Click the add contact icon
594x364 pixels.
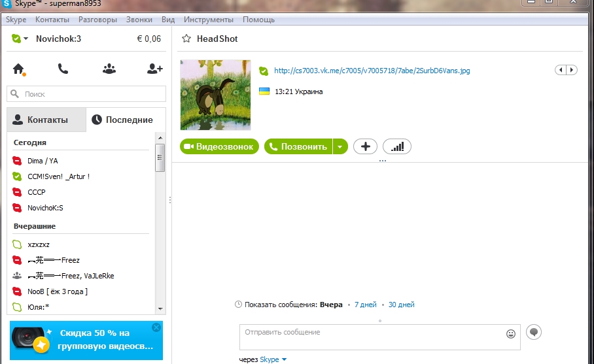[x=154, y=69]
